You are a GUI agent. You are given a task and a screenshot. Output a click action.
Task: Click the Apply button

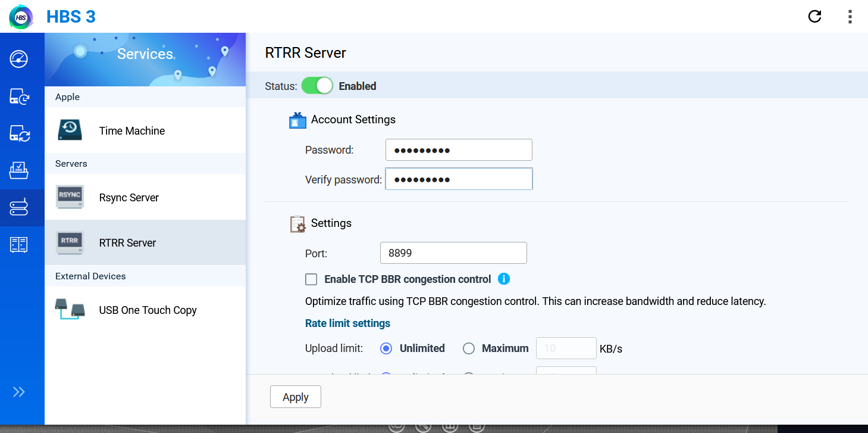point(296,397)
